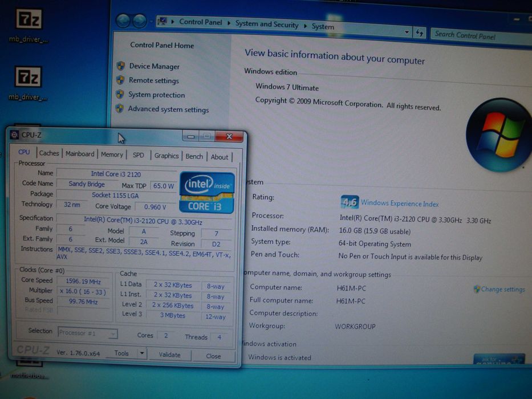Open Windows Experience Index link
This screenshot has width=532, height=399.
pos(400,203)
